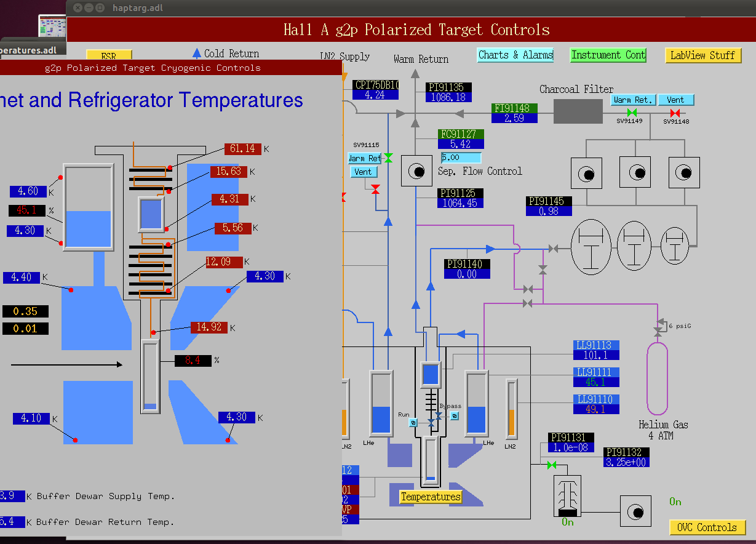Image resolution: width=756 pixels, height=544 pixels.
Task: Click the LL91110 readout 49.1
Action: point(596,409)
